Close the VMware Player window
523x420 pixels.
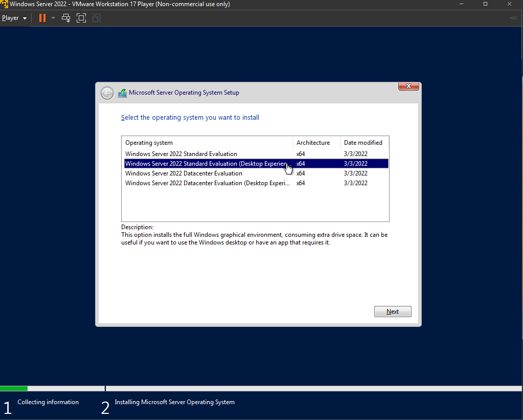[509, 4]
